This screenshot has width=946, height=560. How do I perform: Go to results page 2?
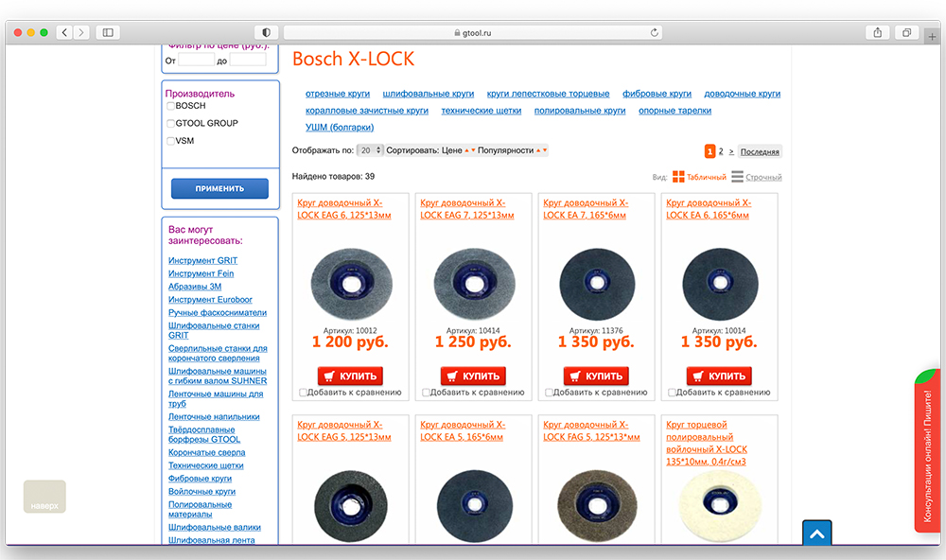click(x=720, y=151)
